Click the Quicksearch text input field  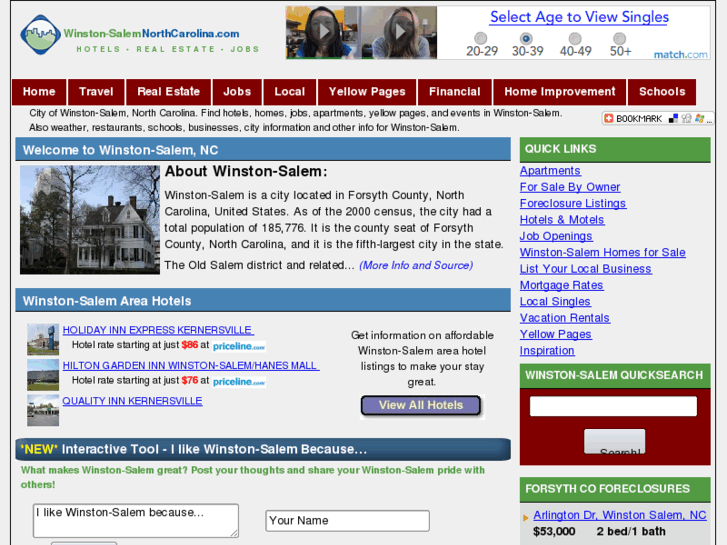coord(613,406)
